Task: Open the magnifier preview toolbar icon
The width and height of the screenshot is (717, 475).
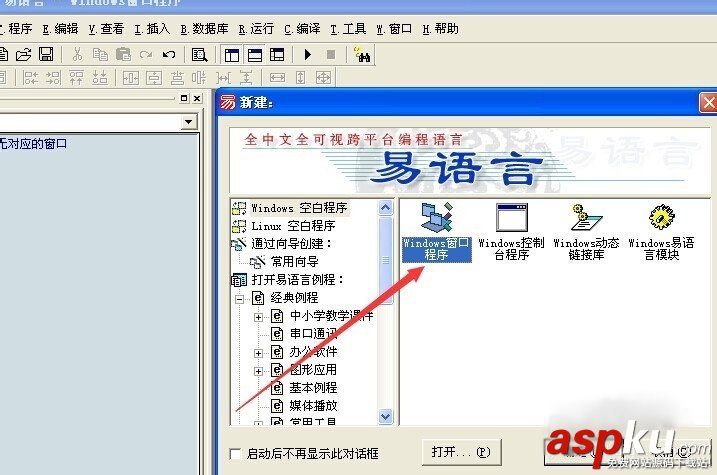Action: coord(199,55)
